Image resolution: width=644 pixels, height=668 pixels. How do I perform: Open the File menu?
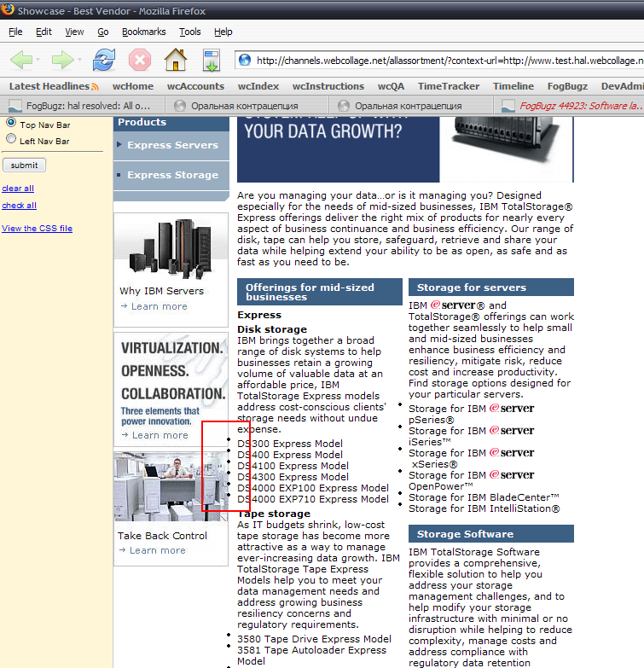click(x=15, y=32)
